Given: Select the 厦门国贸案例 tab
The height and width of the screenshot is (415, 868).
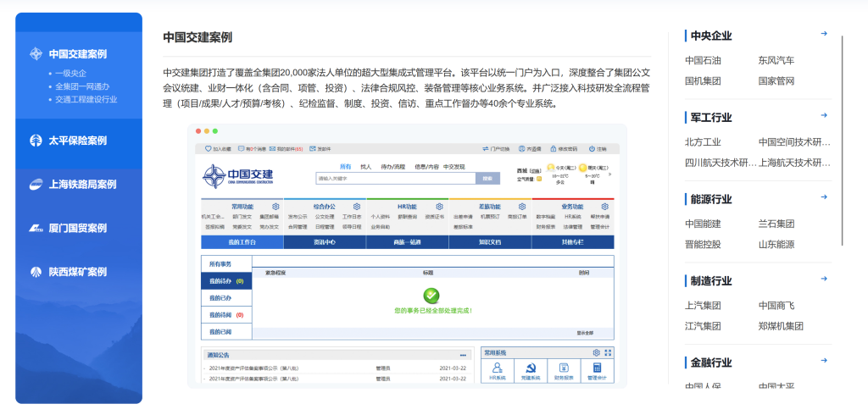Looking at the screenshot, I should click(x=78, y=229).
